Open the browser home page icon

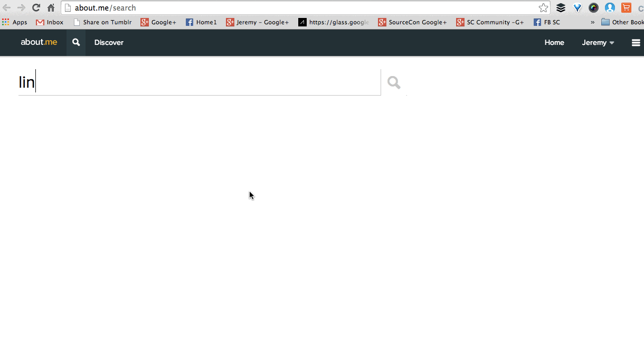click(x=51, y=7)
